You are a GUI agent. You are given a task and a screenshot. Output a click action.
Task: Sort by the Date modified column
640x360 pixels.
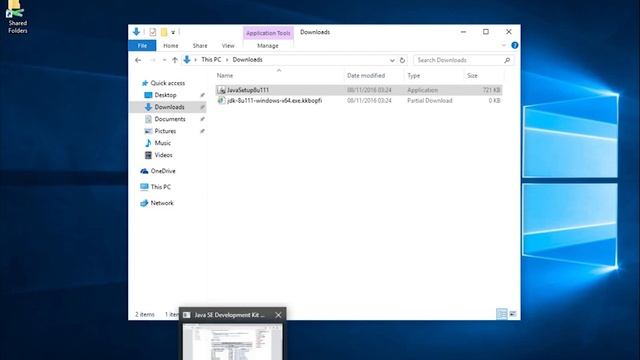tap(374, 76)
